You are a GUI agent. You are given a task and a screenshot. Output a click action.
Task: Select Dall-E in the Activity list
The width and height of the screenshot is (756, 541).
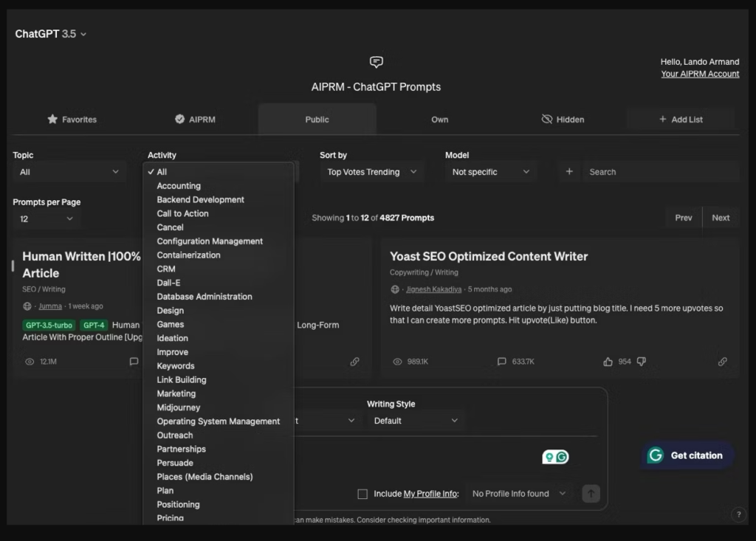[x=219, y=283]
